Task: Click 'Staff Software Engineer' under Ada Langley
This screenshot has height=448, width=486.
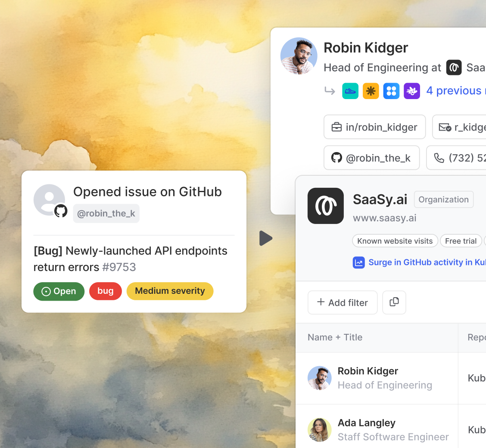Action: [393, 437]
